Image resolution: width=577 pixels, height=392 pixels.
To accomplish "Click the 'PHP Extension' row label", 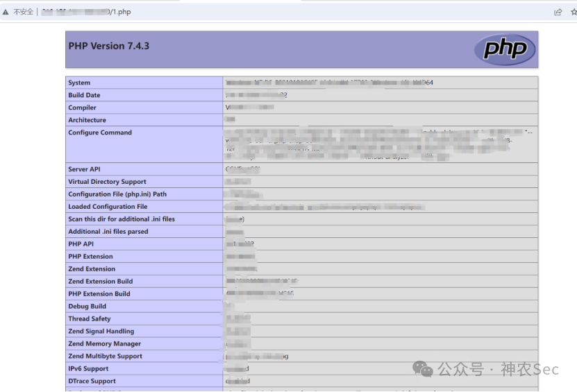I will click(x=90, y=257).
